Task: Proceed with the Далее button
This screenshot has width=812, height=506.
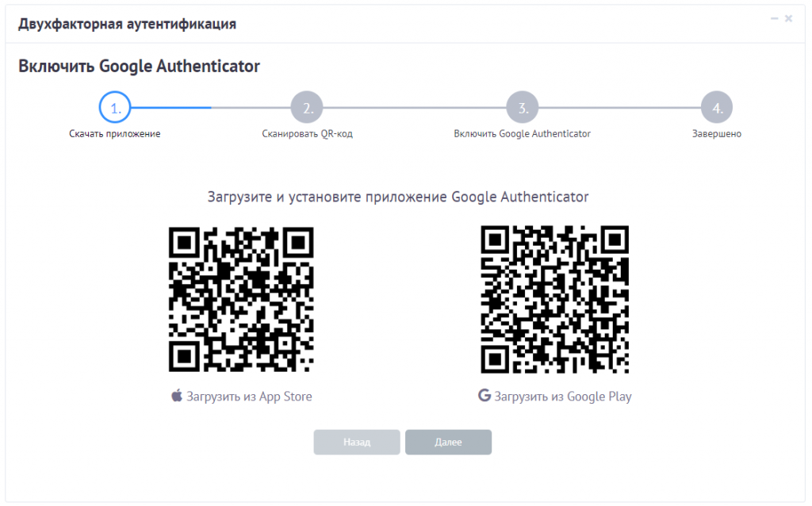Action: click(448, 442)
